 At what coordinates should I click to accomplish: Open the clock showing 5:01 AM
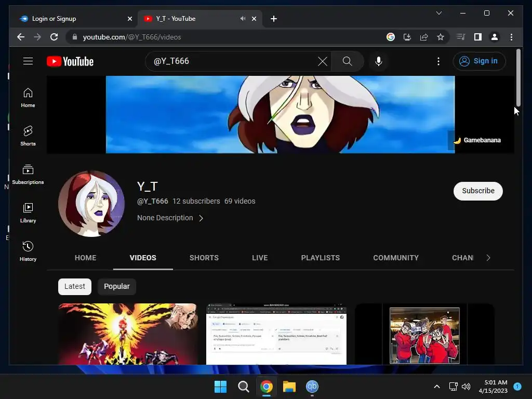point(493,387)
